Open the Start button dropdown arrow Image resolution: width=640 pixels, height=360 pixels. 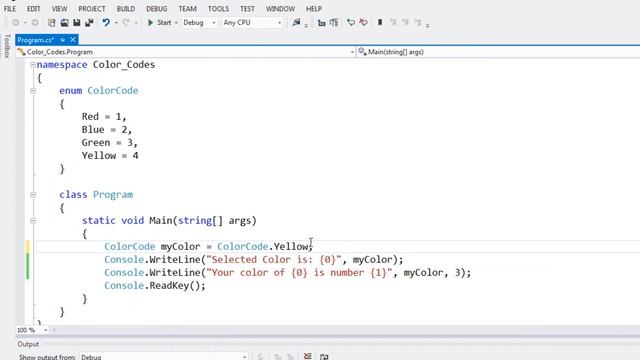pyautogui.click(x=176, y=23)
